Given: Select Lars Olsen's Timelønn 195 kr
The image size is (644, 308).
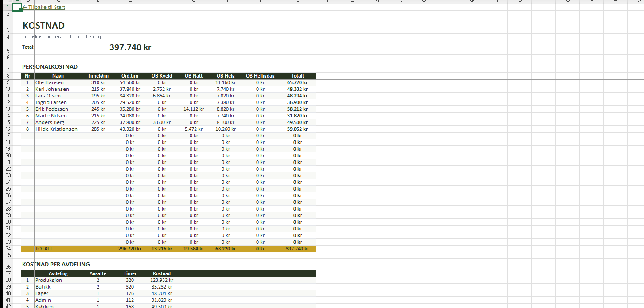Looking at the screenshot, I should click(x=98, y=96).
